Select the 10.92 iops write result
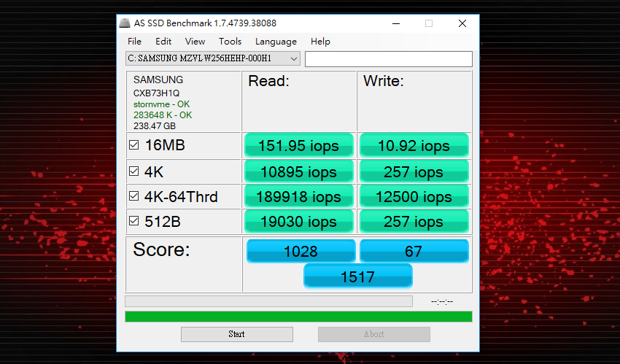The height and width of the screenshot is (364, 620). click(414, 146)
